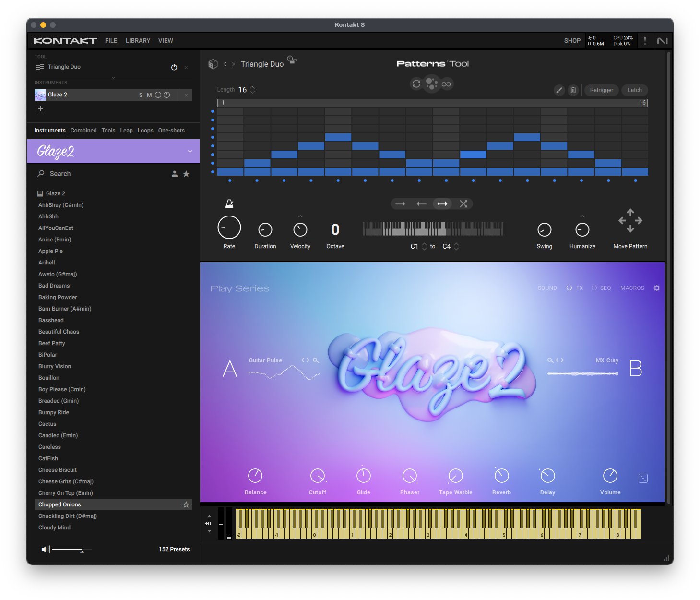Solo the Glaze 2 instrument

tap(141, 95)
